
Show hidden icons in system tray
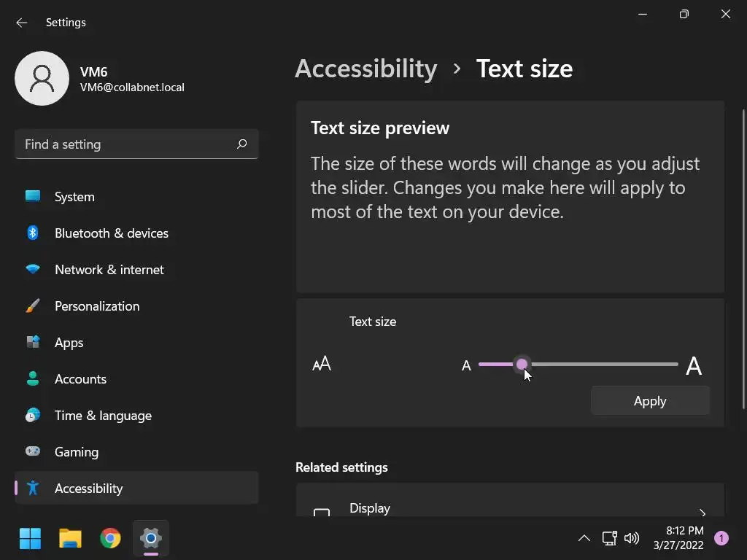[584, 539]
